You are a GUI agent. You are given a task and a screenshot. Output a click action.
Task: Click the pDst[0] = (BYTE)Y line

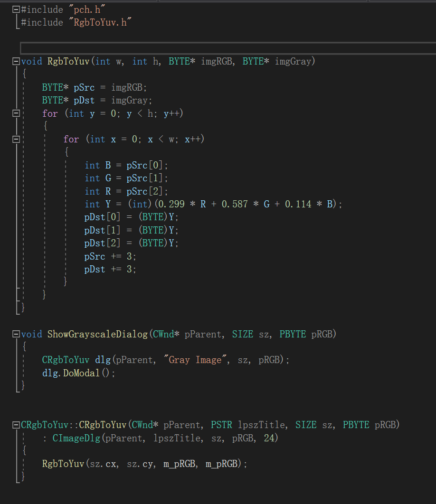(x=131, y=217)
